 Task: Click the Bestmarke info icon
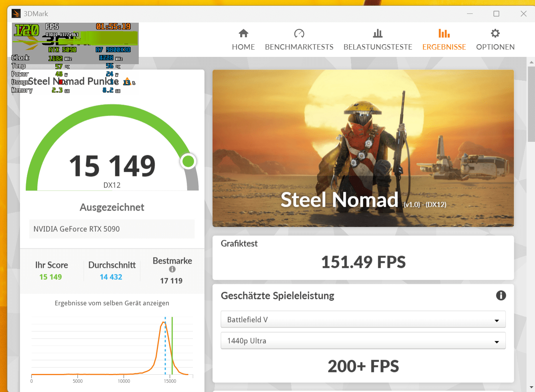coord(172,269)
